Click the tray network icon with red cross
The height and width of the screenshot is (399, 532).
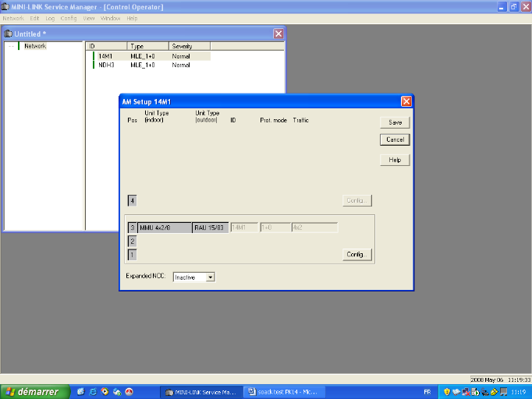pos(466,392)
